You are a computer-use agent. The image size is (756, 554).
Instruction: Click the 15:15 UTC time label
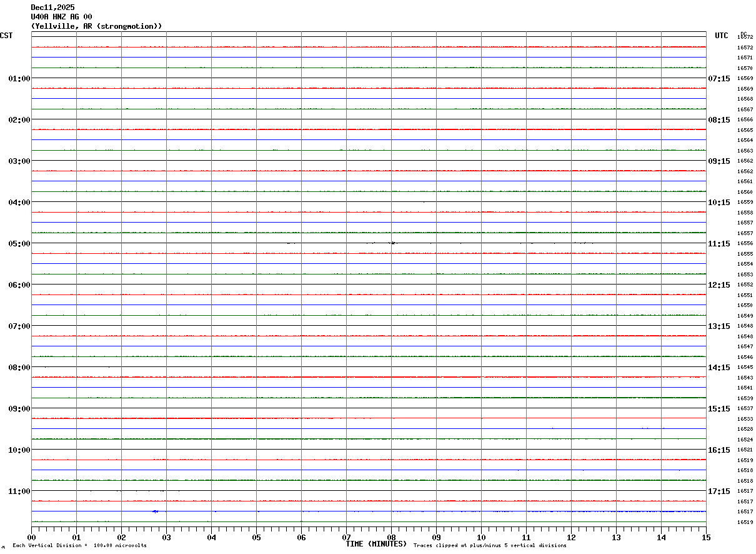[719, 409]
